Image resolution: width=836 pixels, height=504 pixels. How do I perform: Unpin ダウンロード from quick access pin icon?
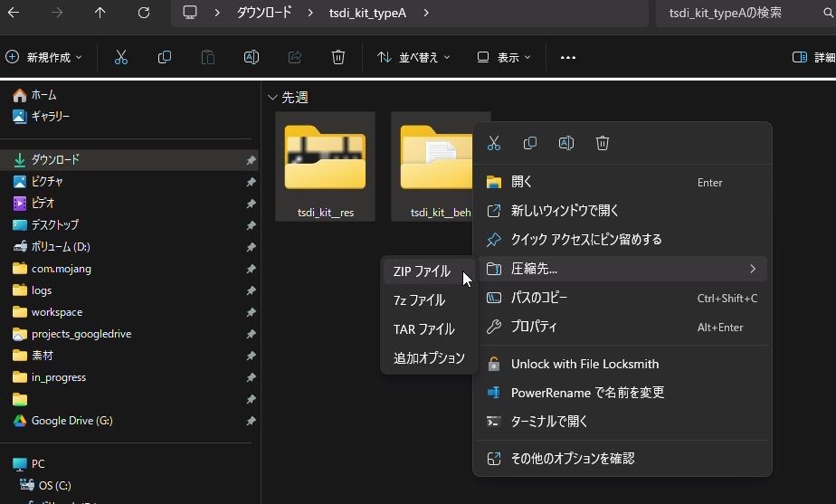pyautogui.click(x=251, y=160)
